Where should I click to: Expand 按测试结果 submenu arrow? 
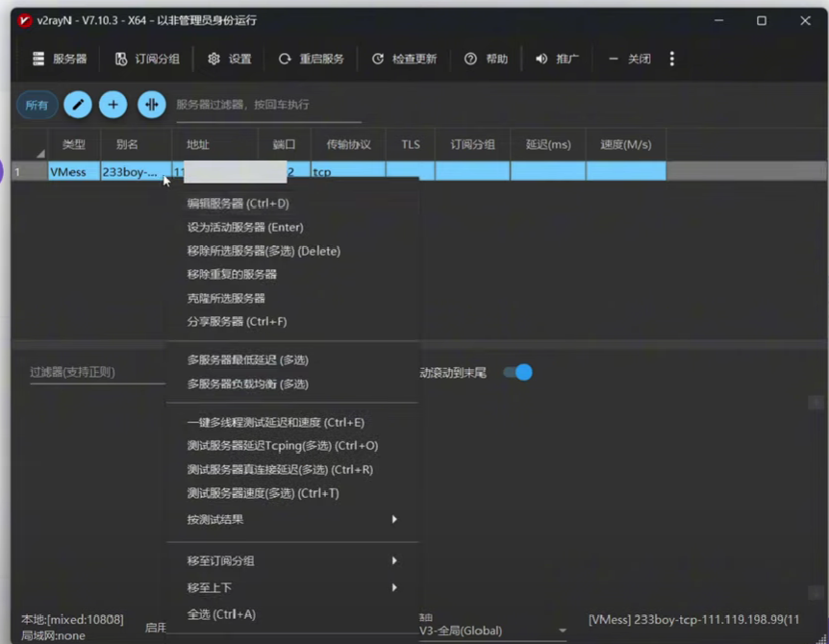point(393,520)
